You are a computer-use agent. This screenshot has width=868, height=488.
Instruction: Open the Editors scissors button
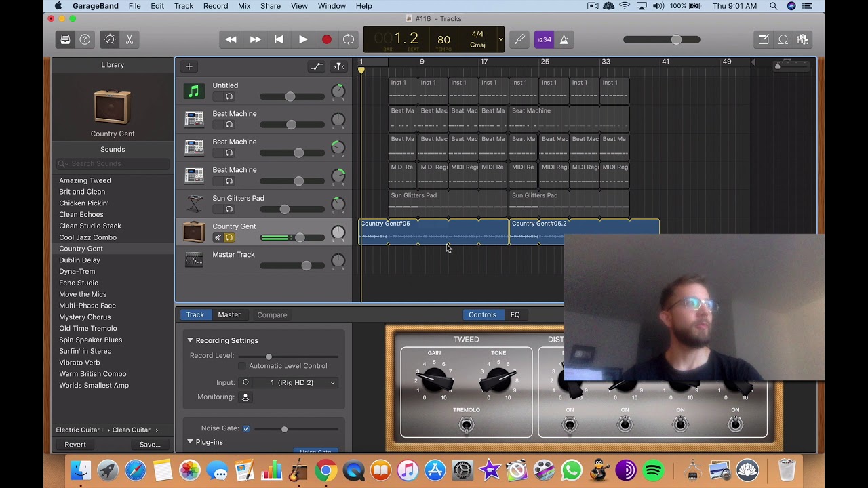(130, 39)
